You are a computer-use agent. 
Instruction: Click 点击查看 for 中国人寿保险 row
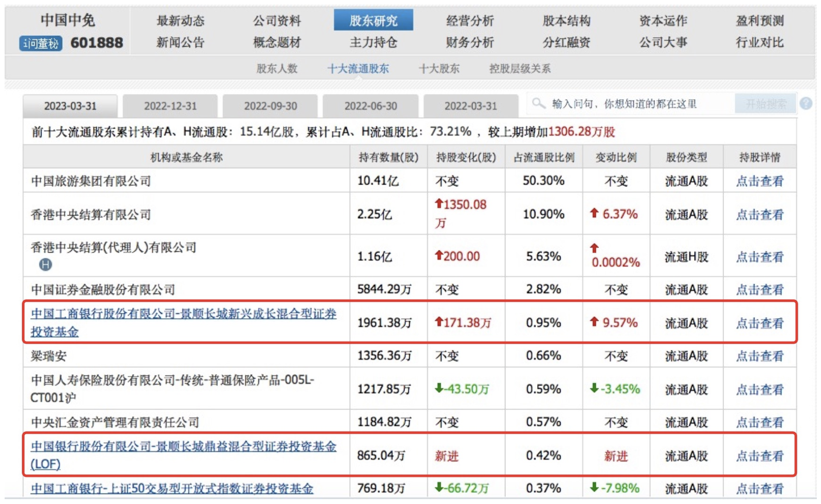click(x=759, y=389)
